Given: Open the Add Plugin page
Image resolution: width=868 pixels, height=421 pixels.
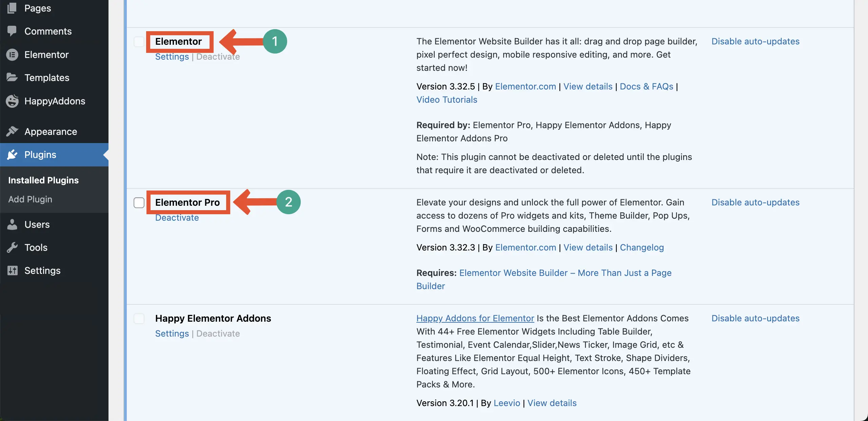Looking at the screenshot, I should pos(31,199).
